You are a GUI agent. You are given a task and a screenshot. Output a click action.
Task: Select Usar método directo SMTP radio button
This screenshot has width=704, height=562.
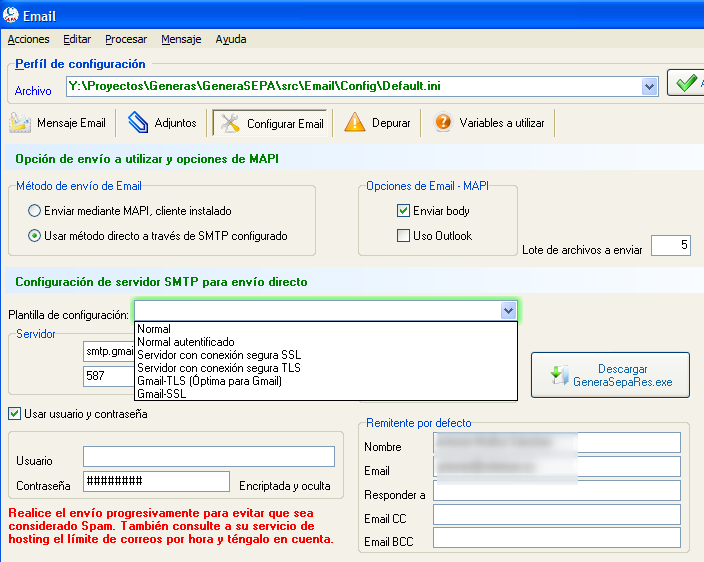(x=35, y=236)
